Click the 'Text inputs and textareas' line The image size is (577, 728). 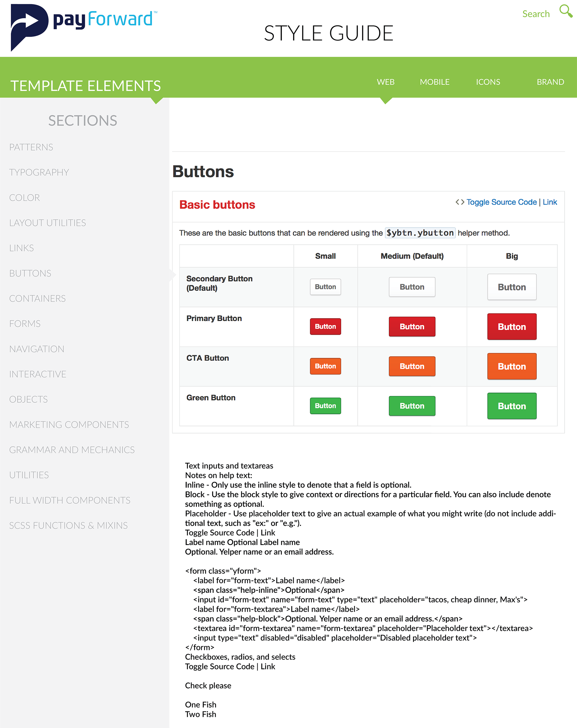229,466
